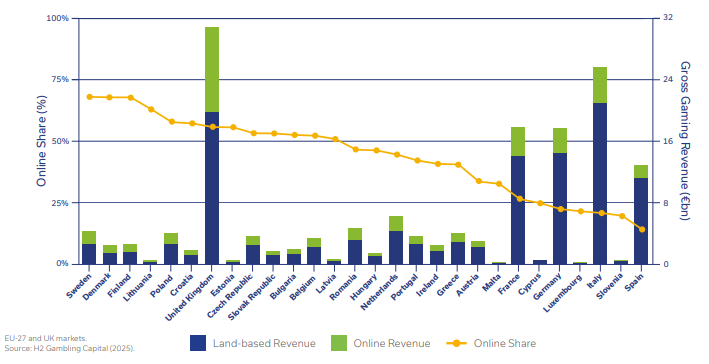Click the Denmark axis label
Image resolution: width=709 pixels, height=364 pixels.
coord(97,286)
